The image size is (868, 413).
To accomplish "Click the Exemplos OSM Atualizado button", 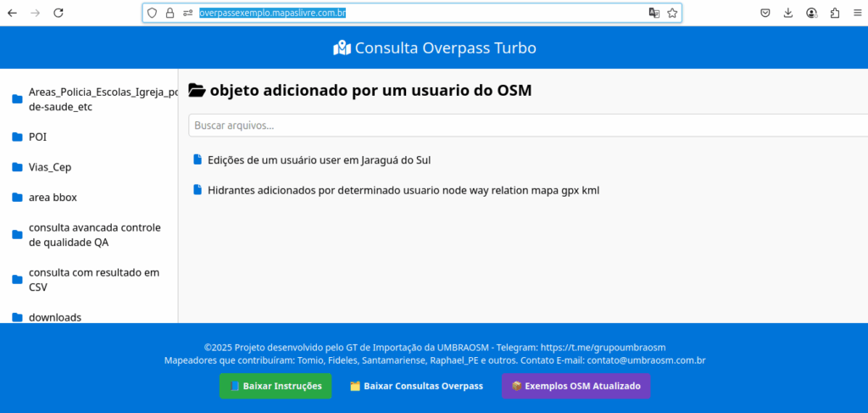I will tap(576, 386).
